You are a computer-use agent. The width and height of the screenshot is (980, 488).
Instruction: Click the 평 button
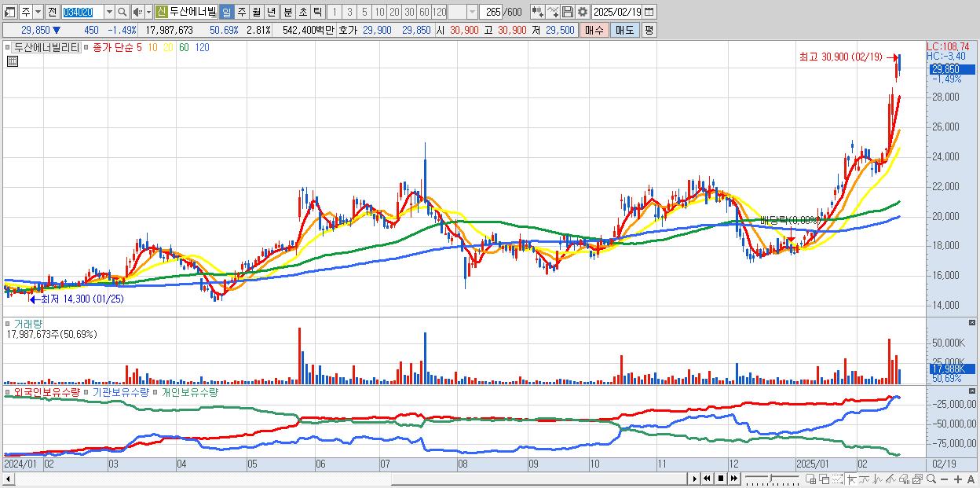(649, 30)
